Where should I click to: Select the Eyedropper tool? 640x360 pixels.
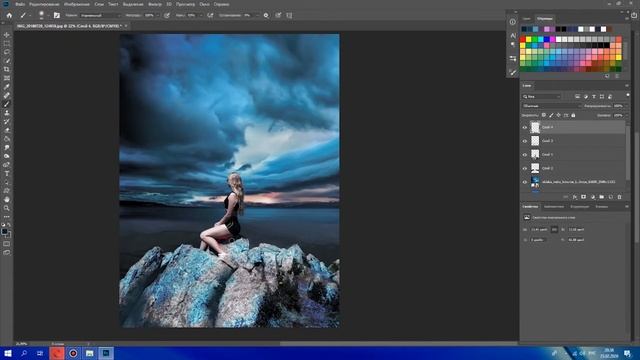click(x=7, y=87)
